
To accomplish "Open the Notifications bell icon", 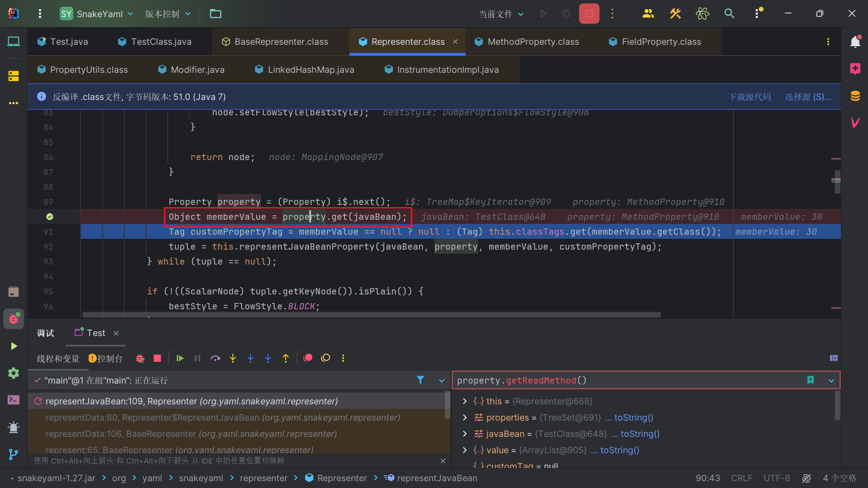I will [x=855, y=42].
